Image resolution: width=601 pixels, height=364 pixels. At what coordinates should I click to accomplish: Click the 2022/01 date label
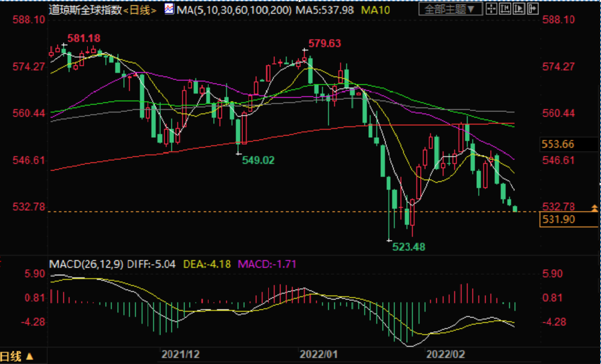[318, 354]
